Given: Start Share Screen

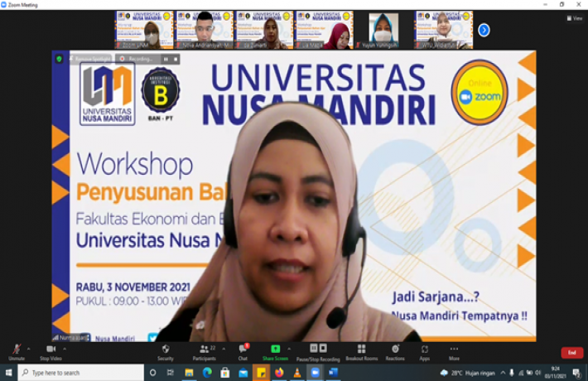Looking at the screenshot, I should [x=275, y=352].
